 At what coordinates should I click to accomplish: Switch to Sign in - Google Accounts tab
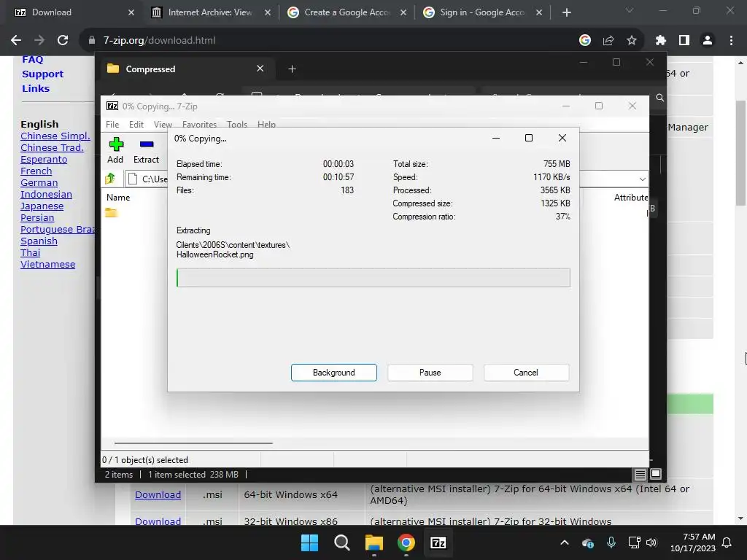482,12
